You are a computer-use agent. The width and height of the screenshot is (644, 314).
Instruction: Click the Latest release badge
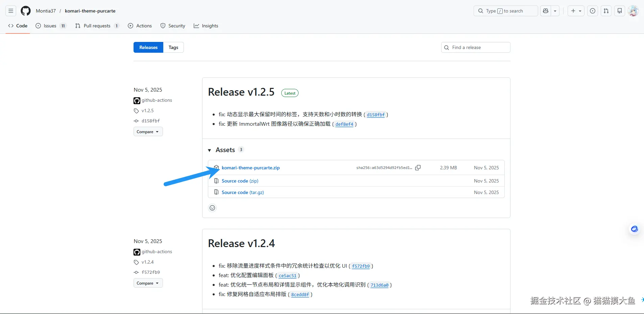(290, 93)
